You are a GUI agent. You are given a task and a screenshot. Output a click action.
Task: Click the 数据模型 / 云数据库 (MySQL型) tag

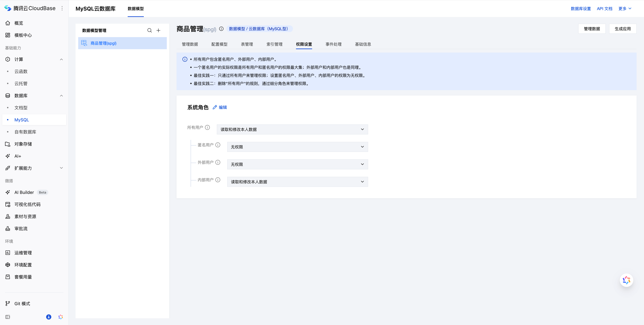[x=260, y=29]
